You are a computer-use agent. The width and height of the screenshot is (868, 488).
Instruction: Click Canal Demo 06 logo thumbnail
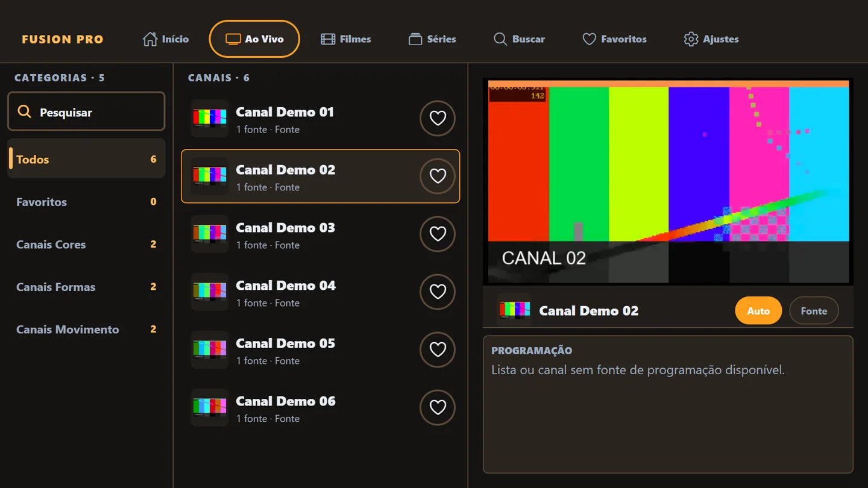pos(210,407)
